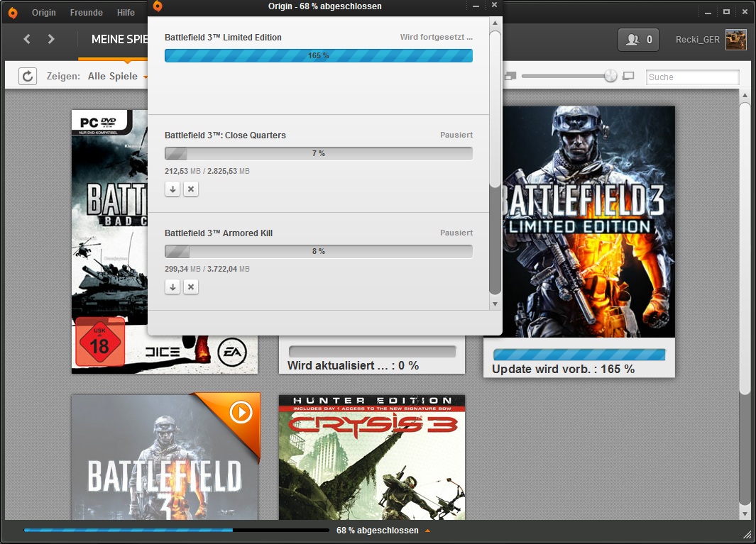Minimize the download queue popup
The image size is (756, 544).
(476, 6)
